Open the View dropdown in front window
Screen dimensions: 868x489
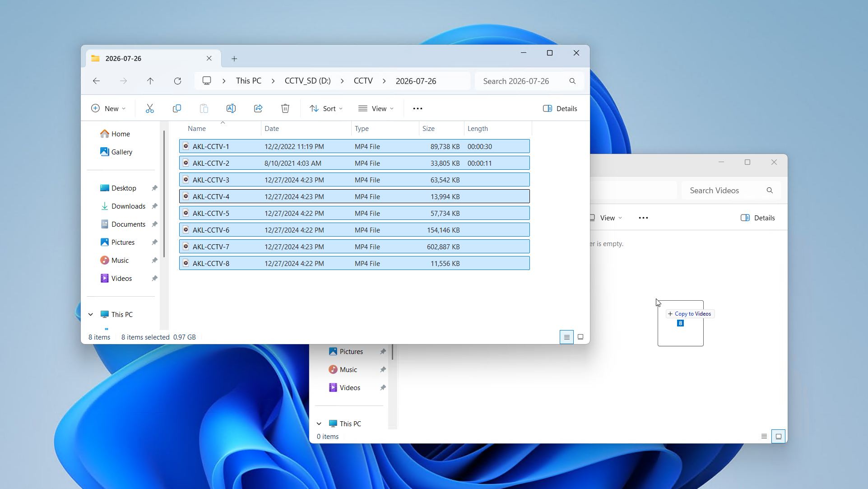pyautogui.click(x=376, y=108)
